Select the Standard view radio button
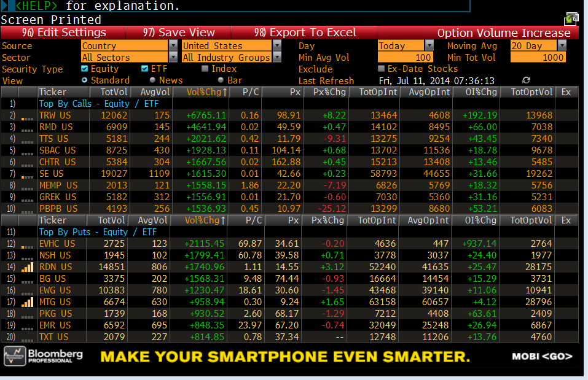Viewport: 588px width, 380px height. (84, 80)
